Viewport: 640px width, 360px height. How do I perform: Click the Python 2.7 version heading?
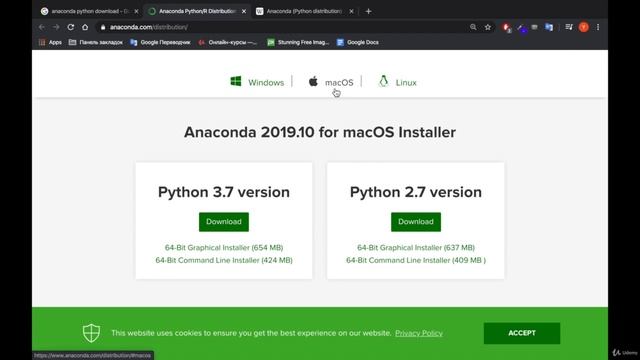416,192
